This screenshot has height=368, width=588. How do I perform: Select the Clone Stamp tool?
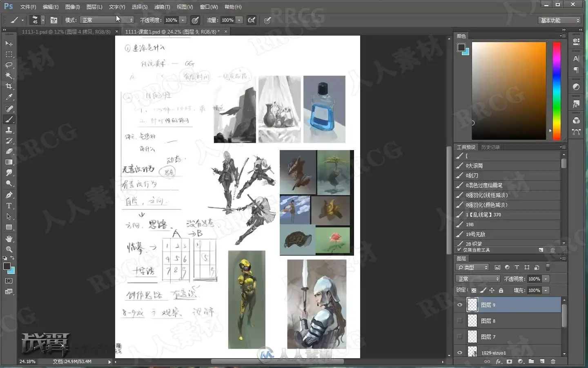(9, 130)
